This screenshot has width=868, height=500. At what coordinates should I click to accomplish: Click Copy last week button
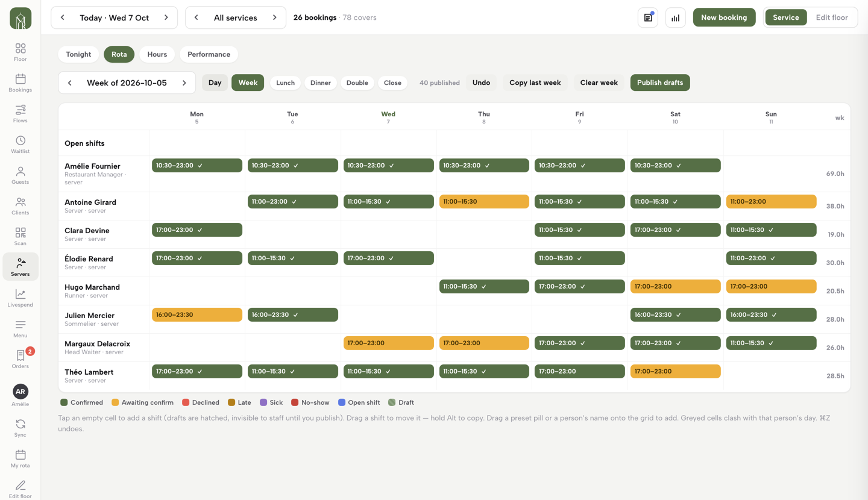(535, 83)
